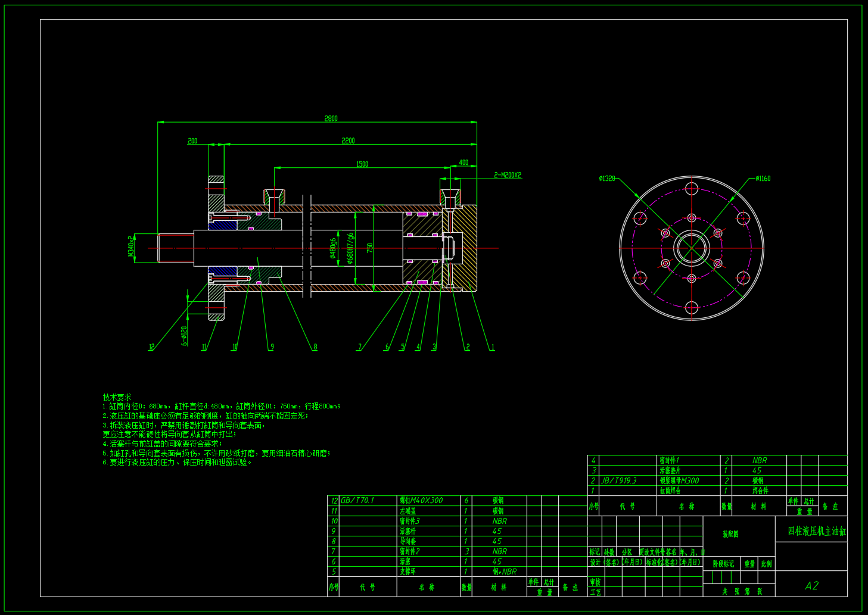868x615 pixels.
Task: Click note 3 about 拆装液压缸时
Action: tap(183, 425)
